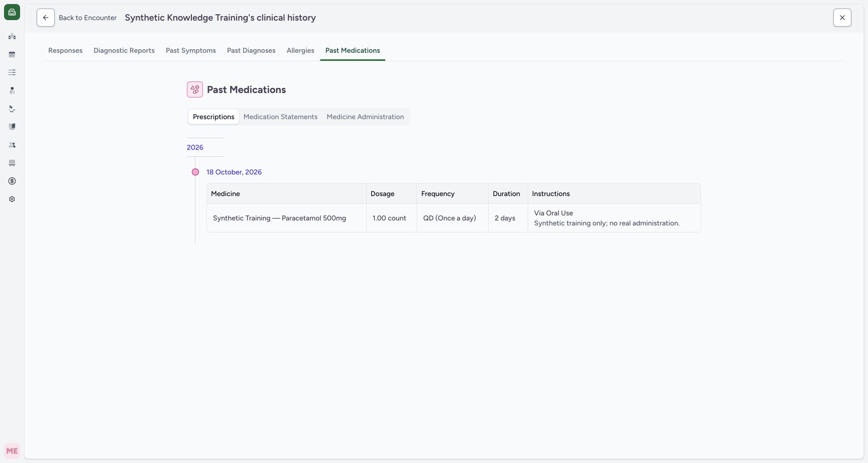Open the users group sidebar icon
The width and height of the screenshot is (868, 463).
click(x=12, y=145)
